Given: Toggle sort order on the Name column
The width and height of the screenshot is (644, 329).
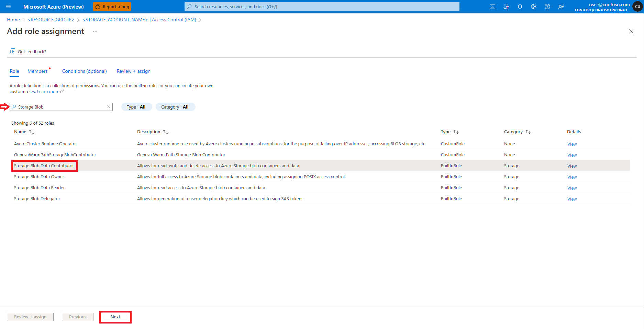Looking at the screenshot, I should pos(32,132).
